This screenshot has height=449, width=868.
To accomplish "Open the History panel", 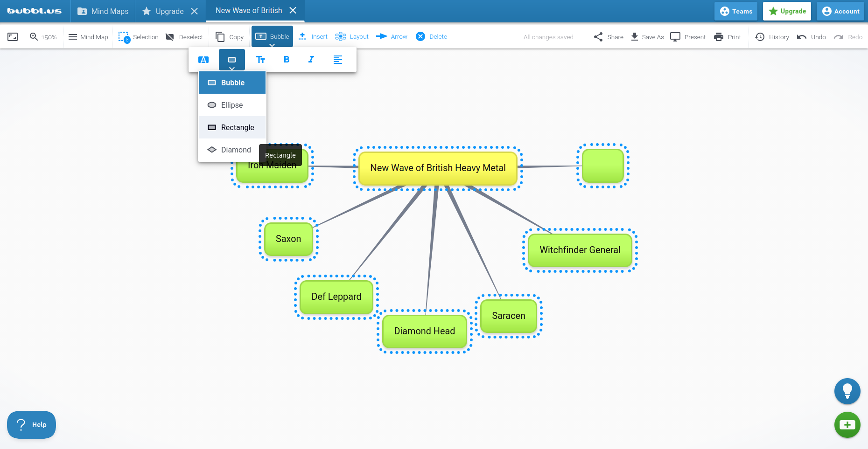I will 772,37.
